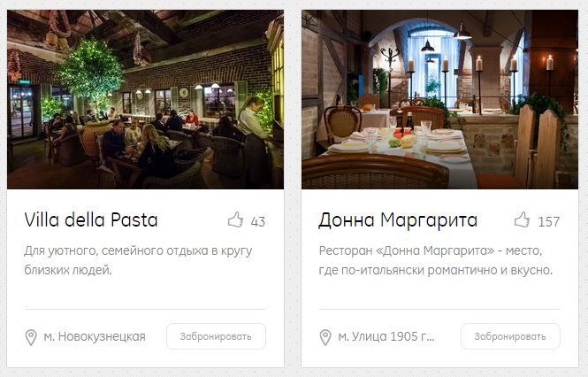Click Забронировать button for Донна Маргарита
This screenshot has width=588, height=377.
point(510,336)
